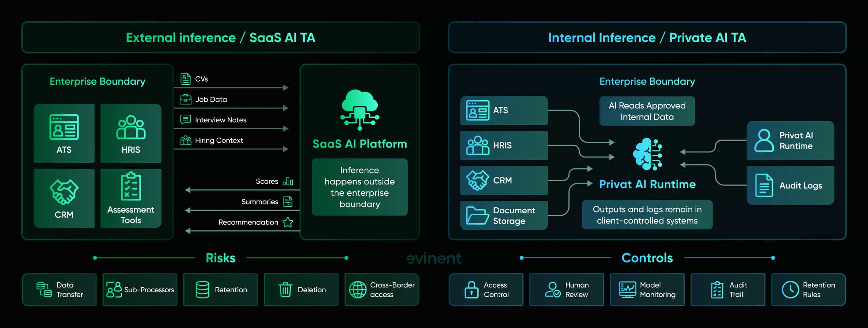Click the Audit Trail checklist icon
Screen dimensions: 868x328
717,290
